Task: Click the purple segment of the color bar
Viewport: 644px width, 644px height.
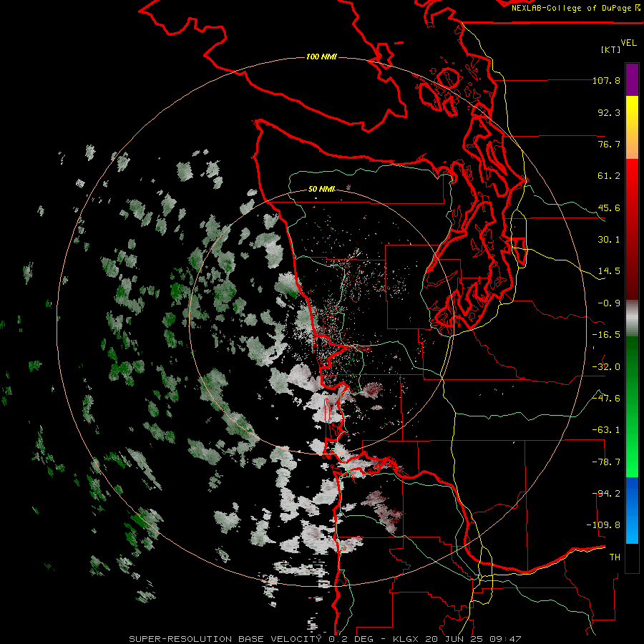Action: pos(632,79)
